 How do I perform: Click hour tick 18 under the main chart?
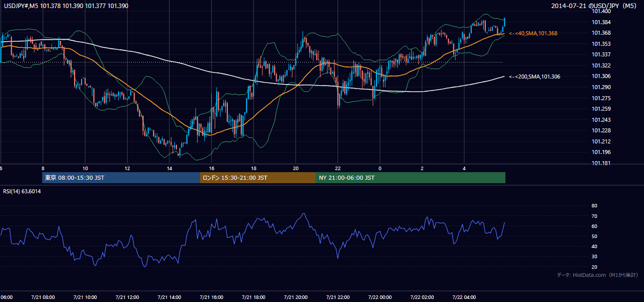[x=253, y=168]
